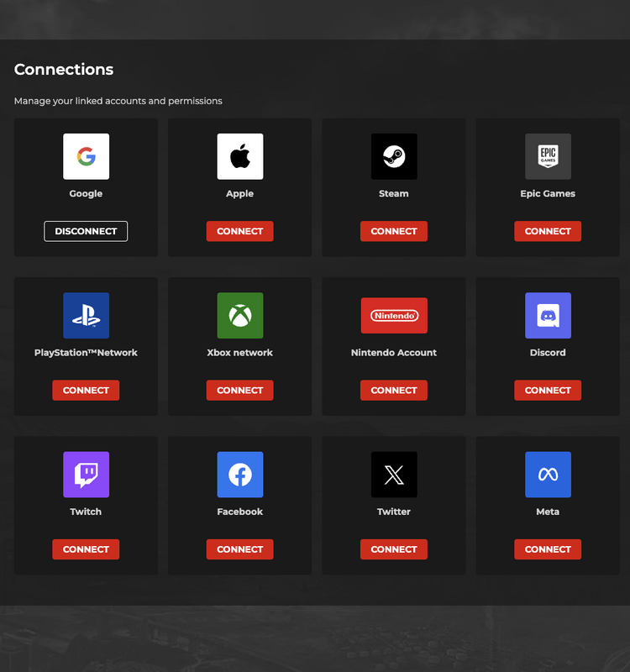
Task: Connect your PlayStation Network account
Action: pos(86,391)
